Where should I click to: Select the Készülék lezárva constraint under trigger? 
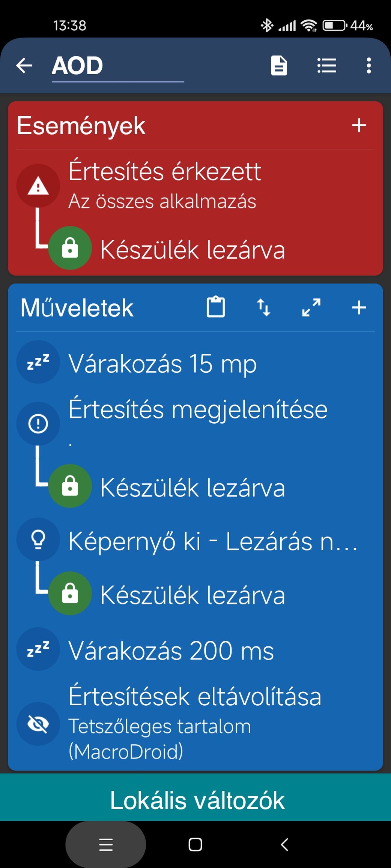(192, 249)
